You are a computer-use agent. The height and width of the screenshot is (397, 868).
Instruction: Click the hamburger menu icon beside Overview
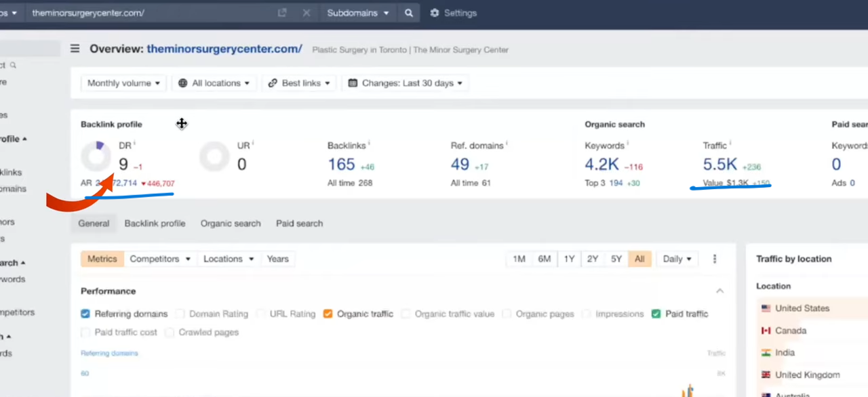tap(75, 49)
